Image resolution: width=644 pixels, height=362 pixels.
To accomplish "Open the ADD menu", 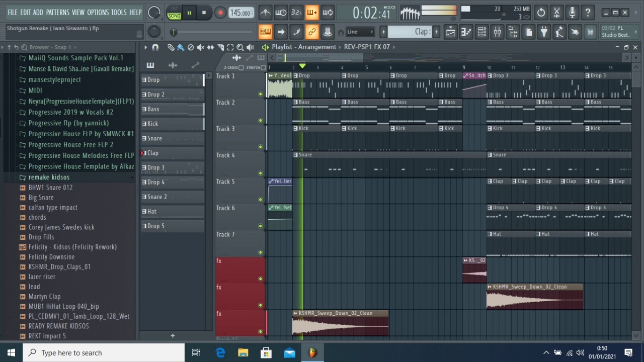I will pyautogui.click(x=38, y=12).
